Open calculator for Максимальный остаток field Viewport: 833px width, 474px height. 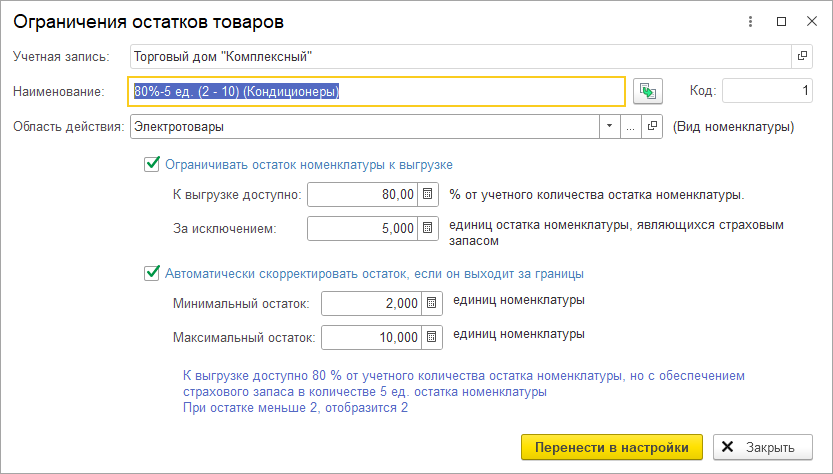[432, 337]
